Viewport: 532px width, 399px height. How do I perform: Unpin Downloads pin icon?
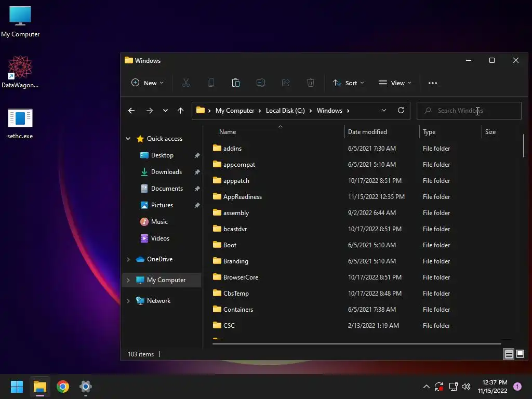click(197, 172)
